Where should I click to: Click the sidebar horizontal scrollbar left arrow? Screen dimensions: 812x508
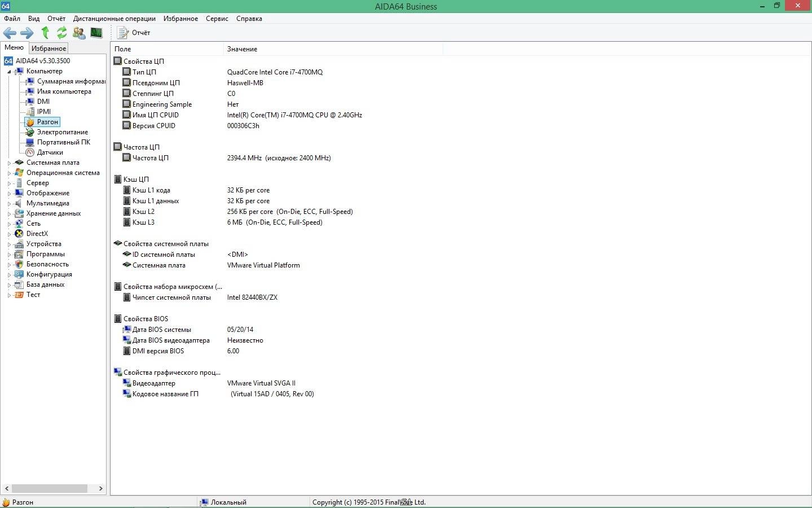pos(7,489)
